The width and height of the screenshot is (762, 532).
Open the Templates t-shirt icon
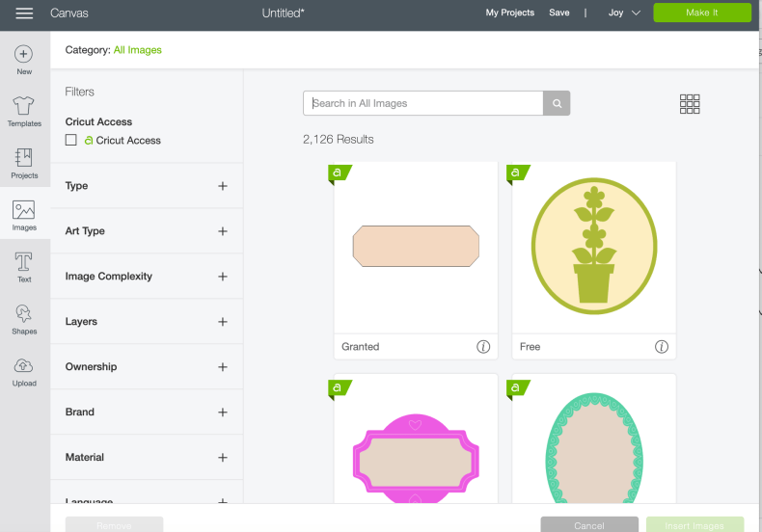point(24,105)
